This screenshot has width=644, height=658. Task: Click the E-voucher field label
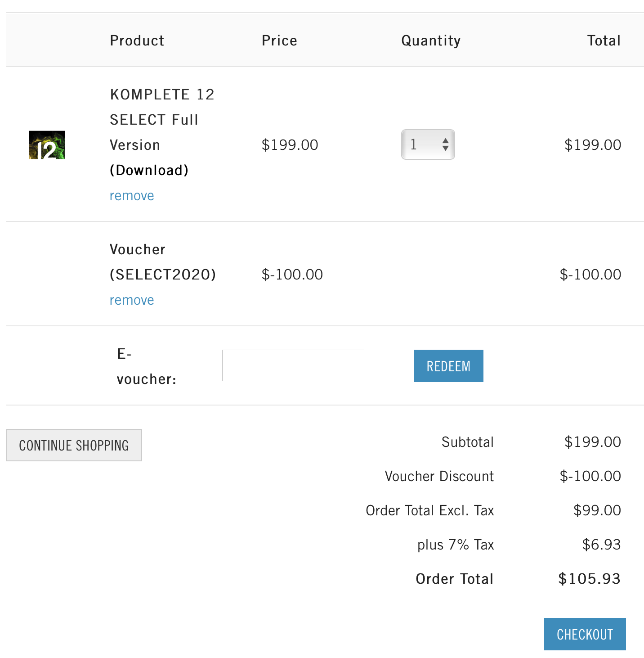point(146,366)
